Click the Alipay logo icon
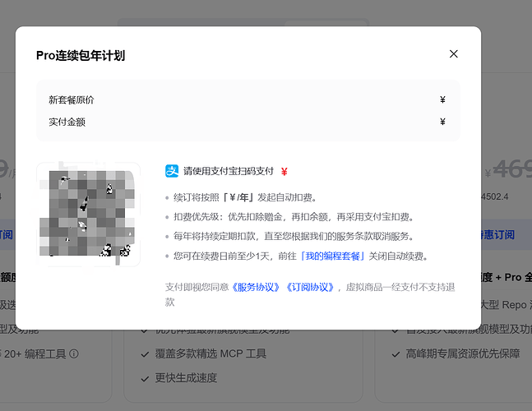 click(x=172, y=171)
